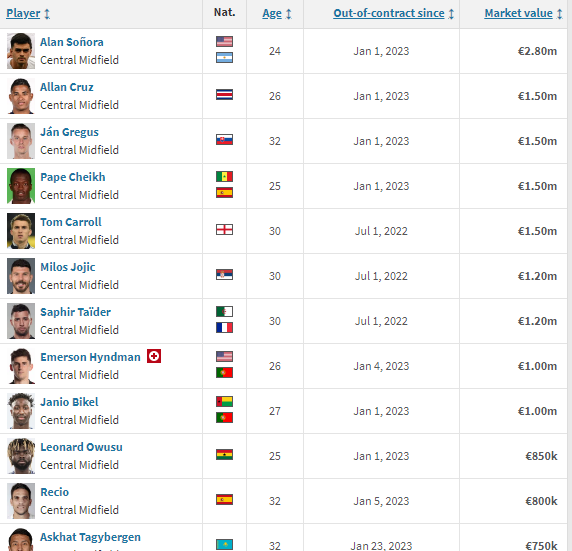Click the Out-of-contract since column header
Screen dimensions: 572x551
(389, 13)
